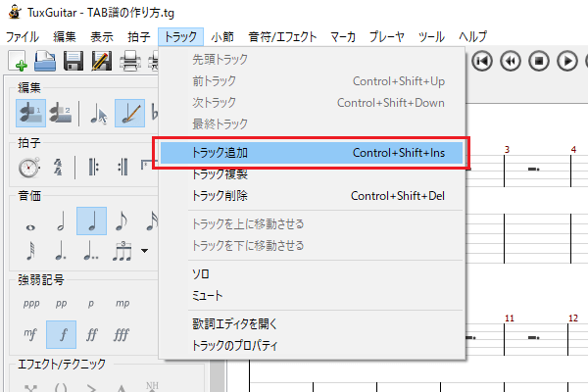Viewport: 588px width, 392px height.
Task: Select voice 2 in edit panel
Action: (x=61, y=114)
